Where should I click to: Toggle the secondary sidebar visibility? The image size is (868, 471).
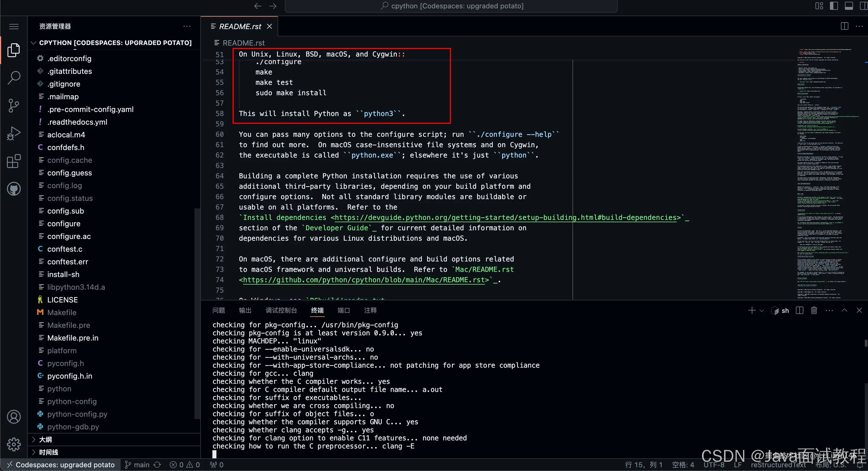864,6
